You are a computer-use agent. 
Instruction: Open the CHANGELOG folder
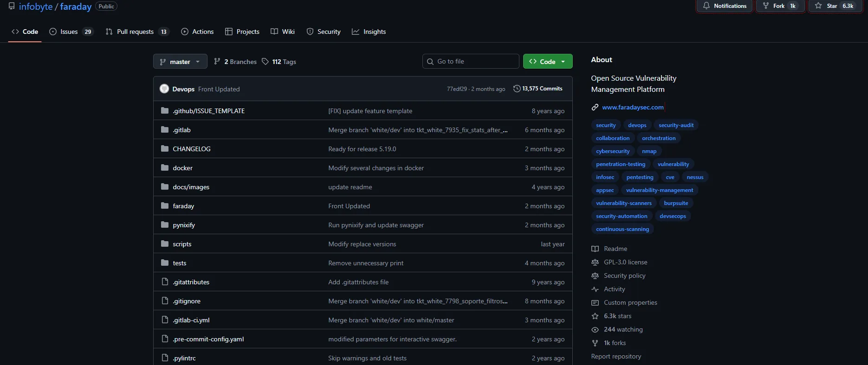192,149
